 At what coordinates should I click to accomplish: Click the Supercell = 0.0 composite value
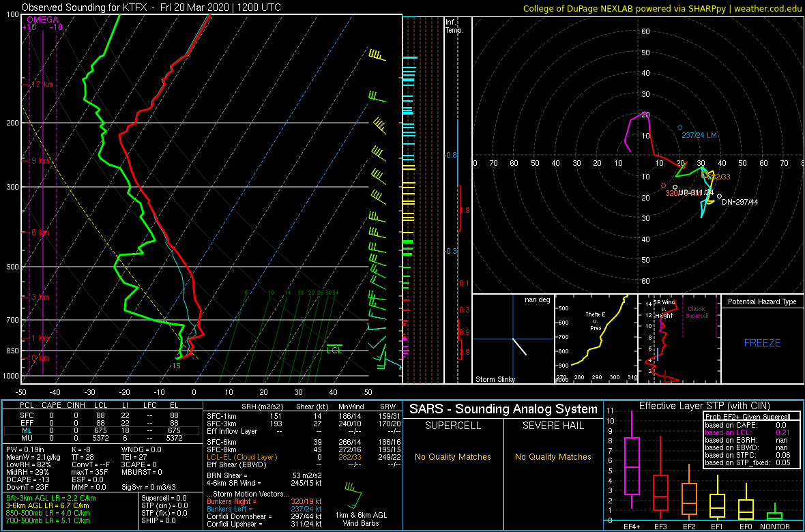pos(164,498)
